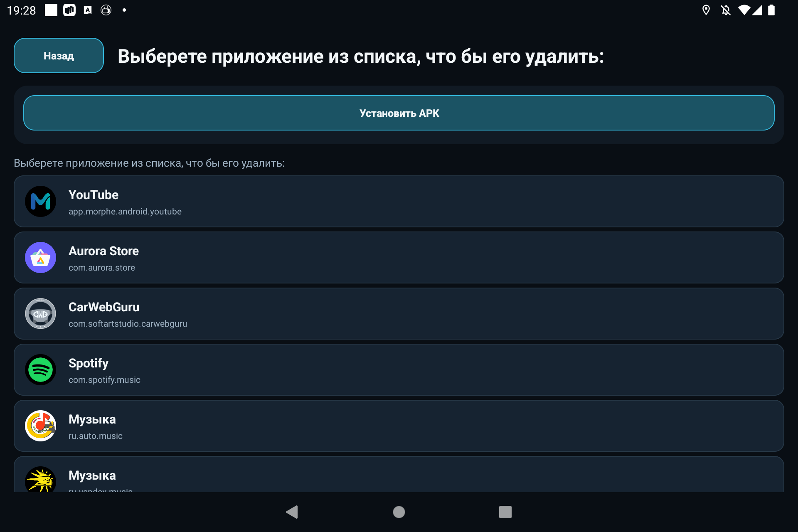This screenshot has width=798, height=532.
Task: Choose the CarWebGuru title
Action: 104,307
